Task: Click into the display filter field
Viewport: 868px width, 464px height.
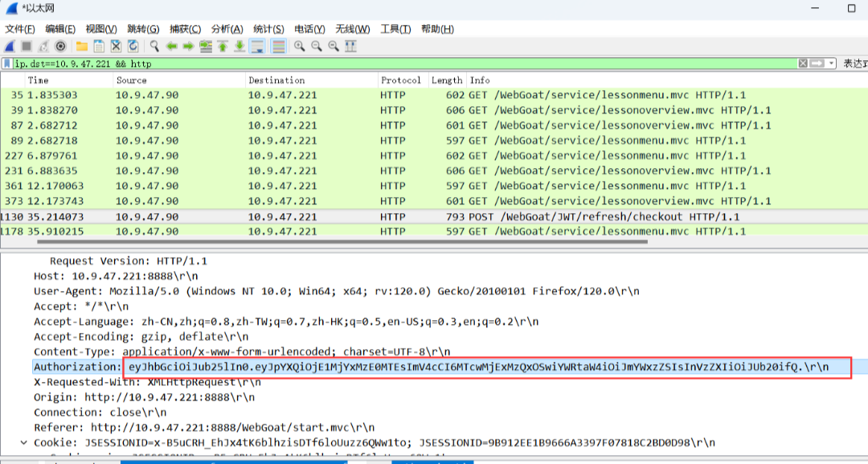Action: [x=404, y=64]
